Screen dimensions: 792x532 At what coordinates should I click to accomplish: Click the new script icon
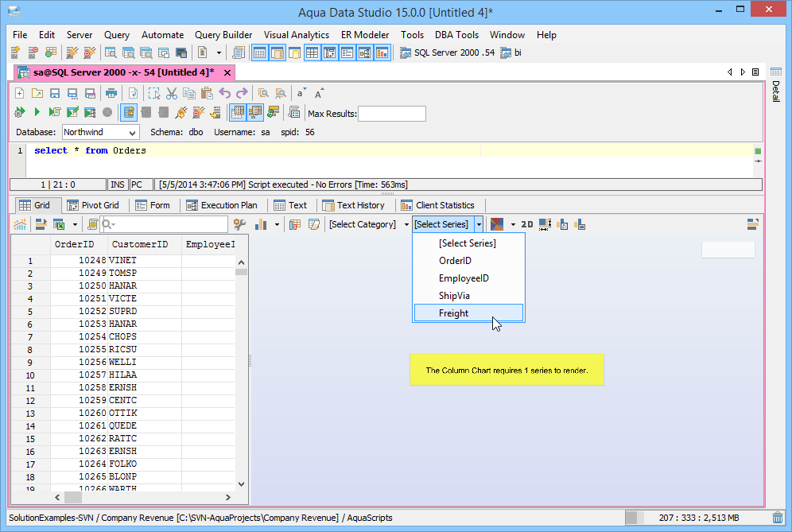click(x=19, y=93)
